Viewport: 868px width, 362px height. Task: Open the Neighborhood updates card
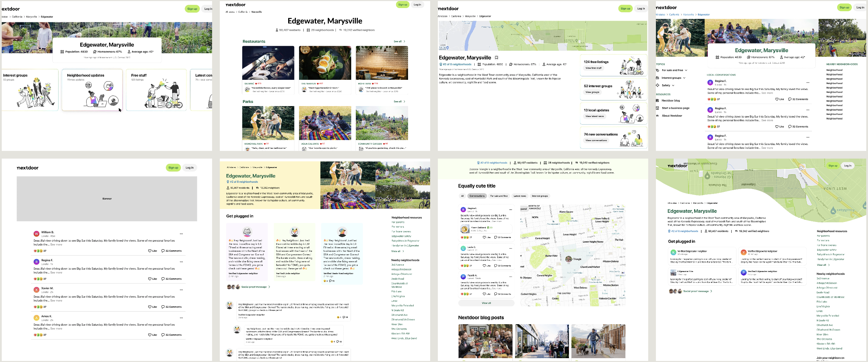point(92,90)
